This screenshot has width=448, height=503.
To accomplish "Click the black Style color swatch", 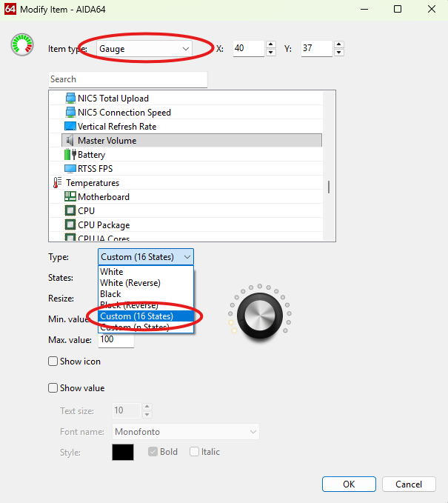I will (x=122, y=452).
